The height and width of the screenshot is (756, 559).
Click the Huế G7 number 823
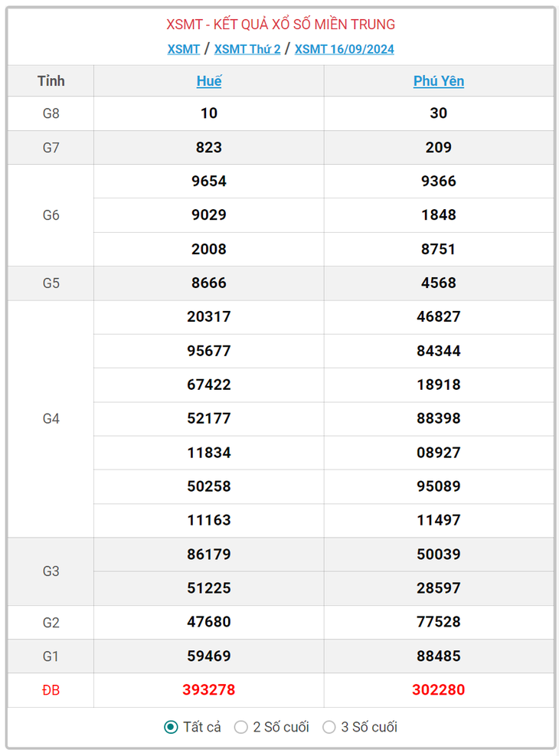(x=208, y=148)
